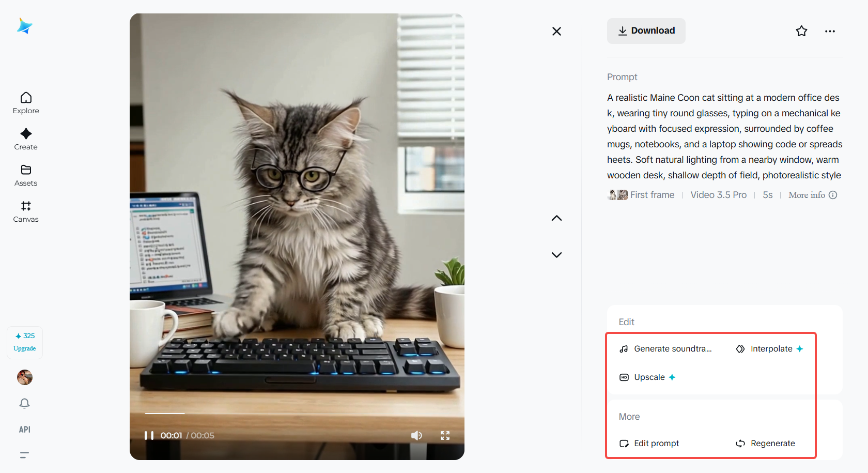Toggle favorite with the star icon
Image resolution: width=868 pixels, height=473 pixels.
coord(802,31)
